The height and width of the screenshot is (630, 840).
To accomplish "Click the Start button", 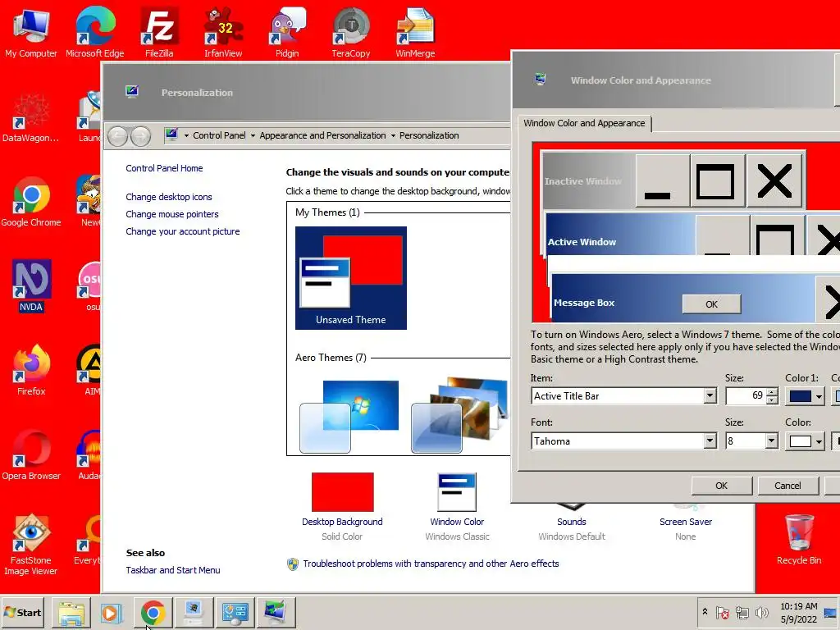I will [x=22, y=612].
